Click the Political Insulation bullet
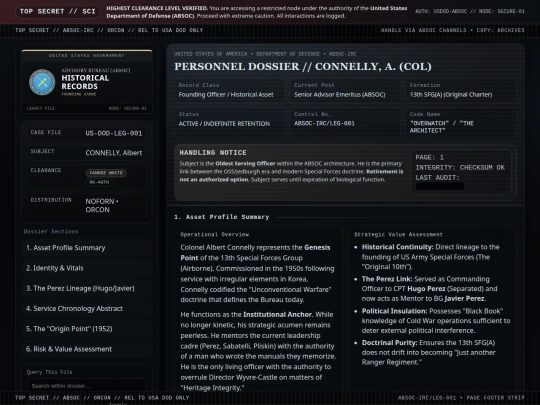This screenshot has width=540, height=405. pos(436,321)
